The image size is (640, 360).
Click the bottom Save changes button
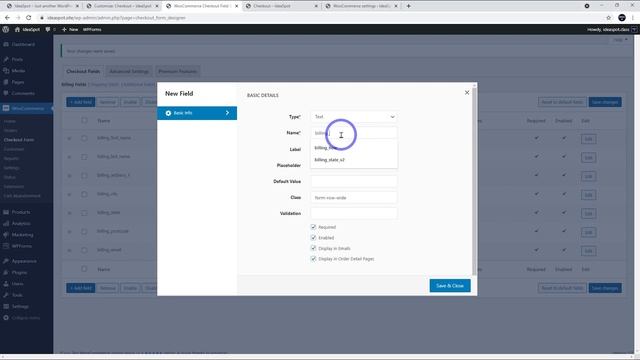(605, 288)
